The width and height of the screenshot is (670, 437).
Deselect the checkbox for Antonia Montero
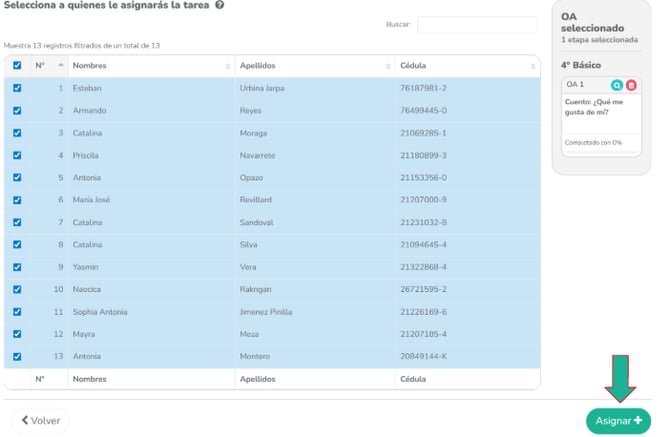(17, 356)
